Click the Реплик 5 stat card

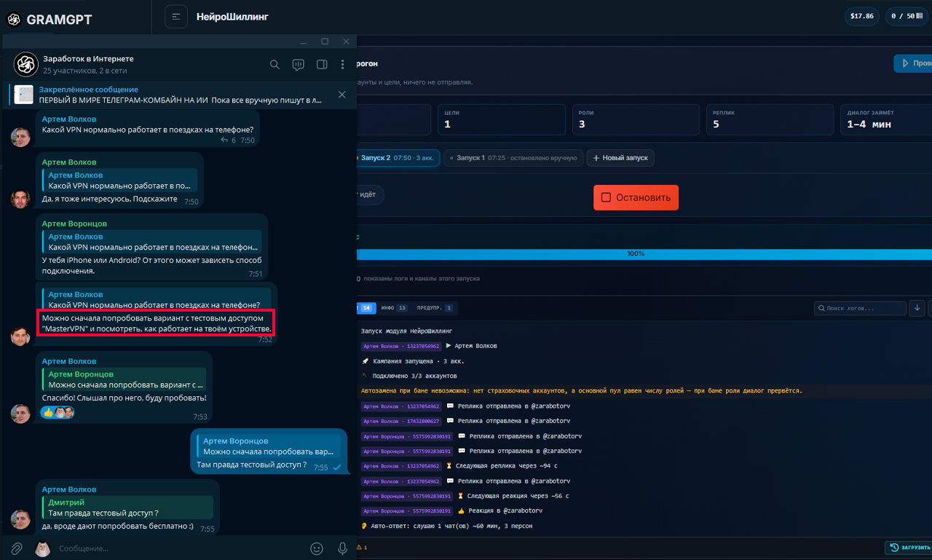click(x=770, y=119)
